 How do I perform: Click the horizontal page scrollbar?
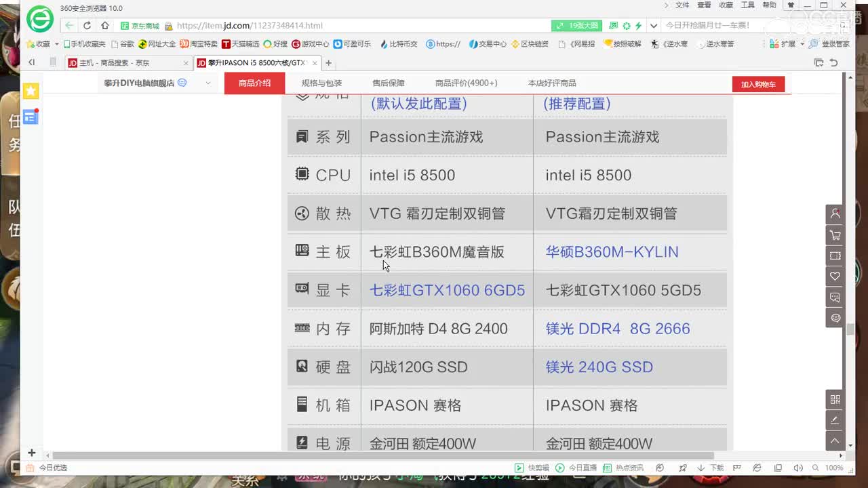383,455
